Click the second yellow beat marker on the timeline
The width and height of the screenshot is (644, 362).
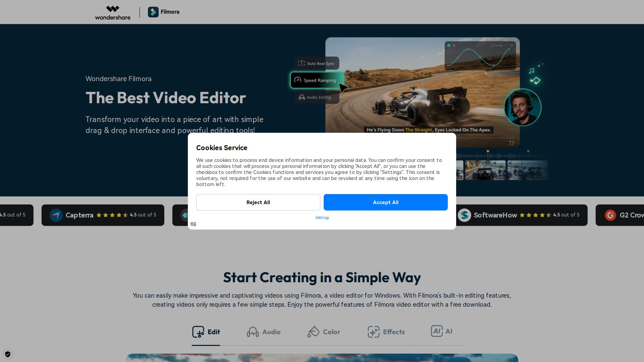click(528, 151)
